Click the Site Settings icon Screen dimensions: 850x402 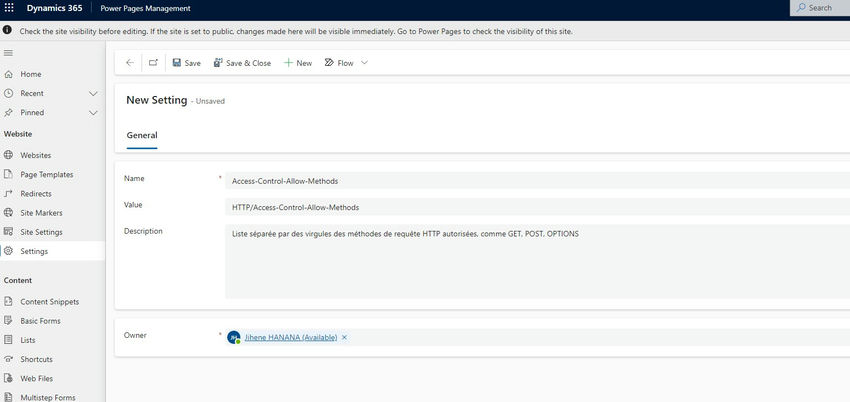point(8,232)
